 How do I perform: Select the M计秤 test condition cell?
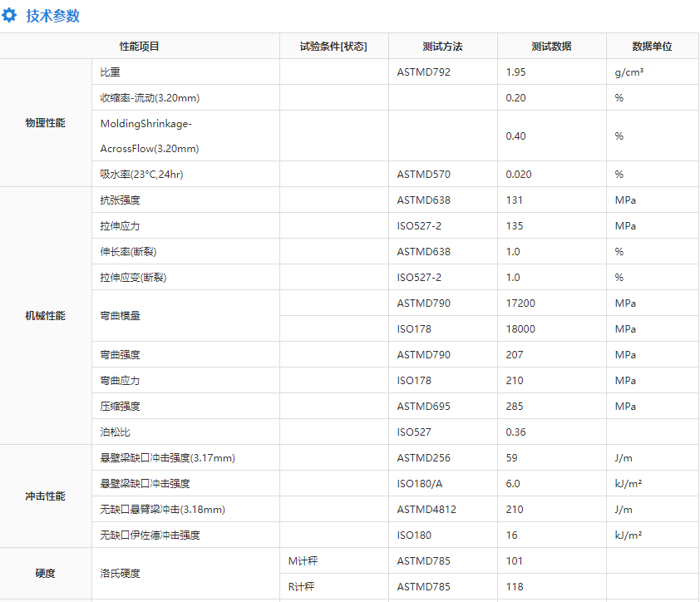click(x=302, y=561)
